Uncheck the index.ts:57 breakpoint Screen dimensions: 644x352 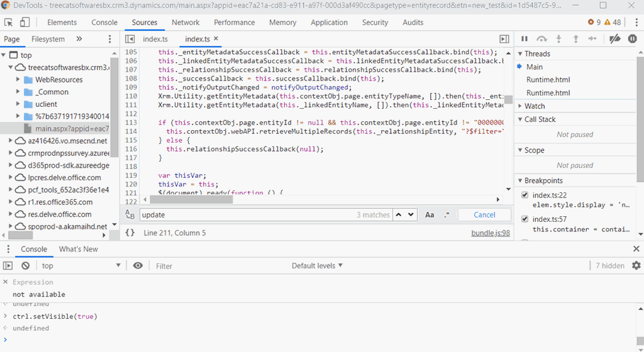pyautogui.click(x=525, y=219)
